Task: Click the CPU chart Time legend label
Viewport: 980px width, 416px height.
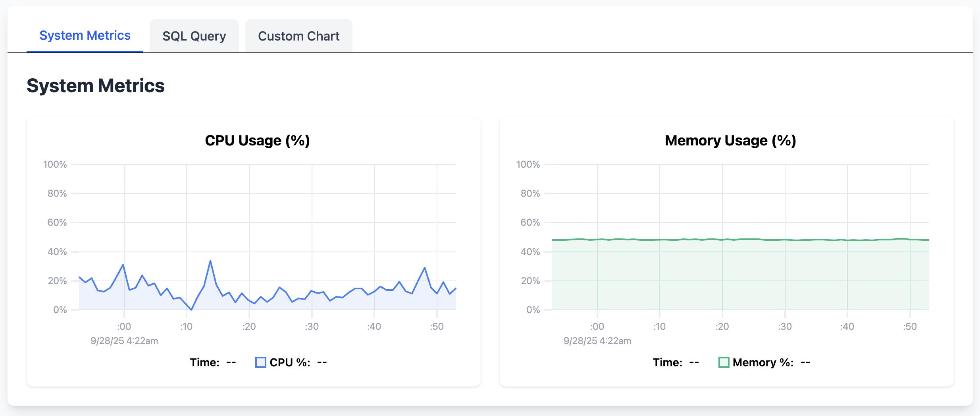Action: (x=204, y=362)
